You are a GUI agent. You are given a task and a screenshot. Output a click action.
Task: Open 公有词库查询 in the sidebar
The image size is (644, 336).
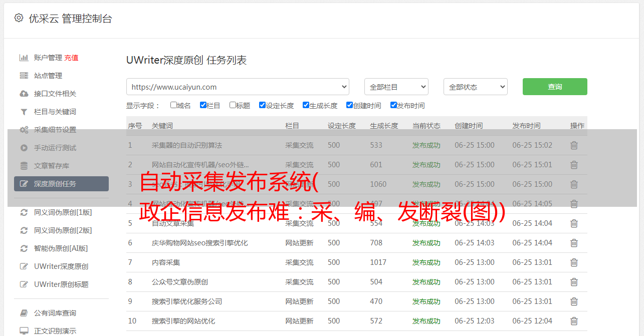(55, 313)
